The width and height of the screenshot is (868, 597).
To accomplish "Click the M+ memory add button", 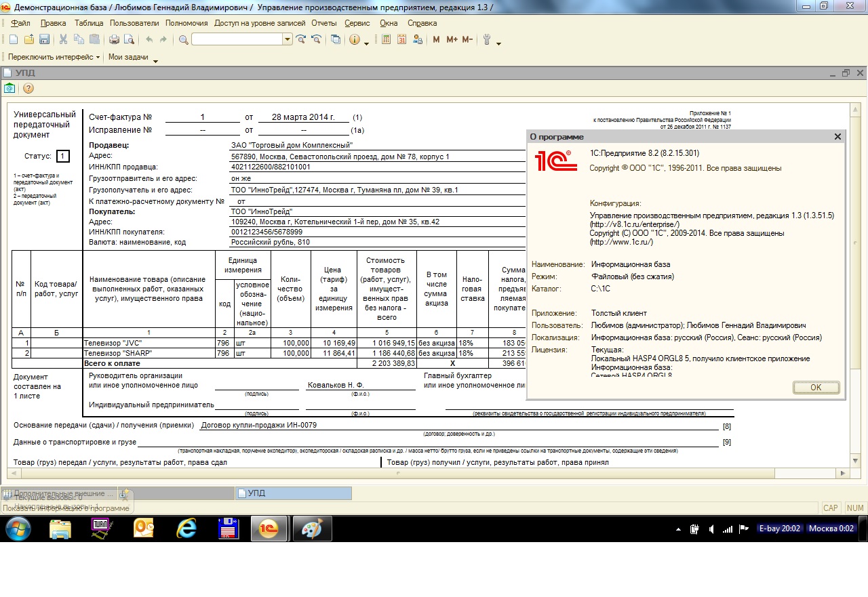I will 452,39.
